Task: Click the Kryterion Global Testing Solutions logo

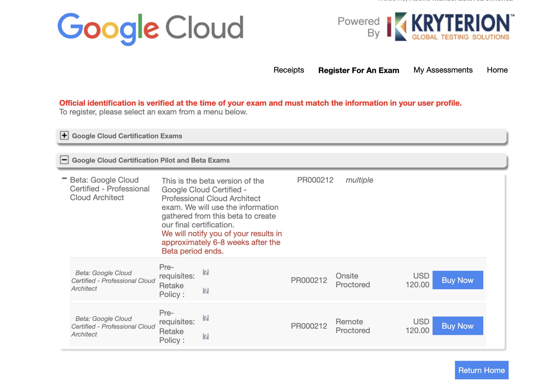Action: point(450,26)
